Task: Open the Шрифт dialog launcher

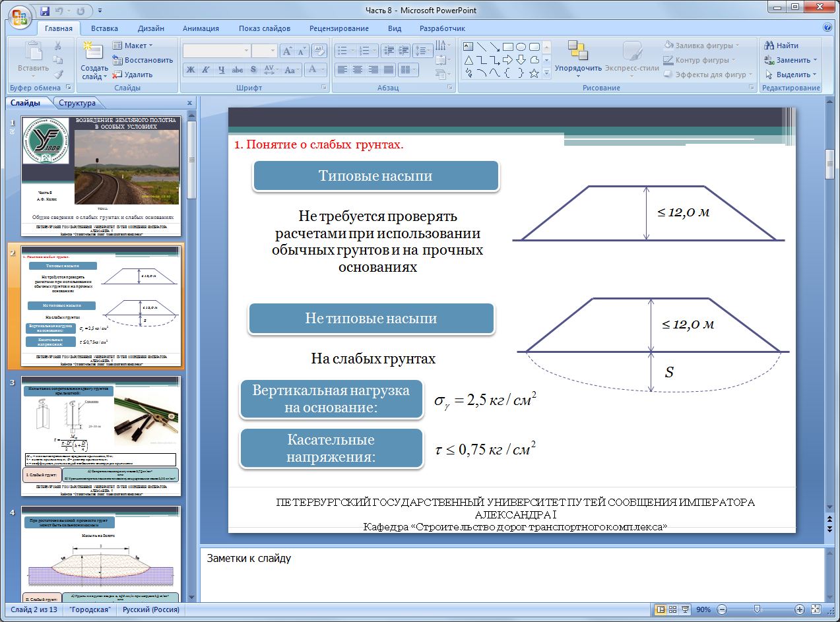Action: (x=323, y=88)
